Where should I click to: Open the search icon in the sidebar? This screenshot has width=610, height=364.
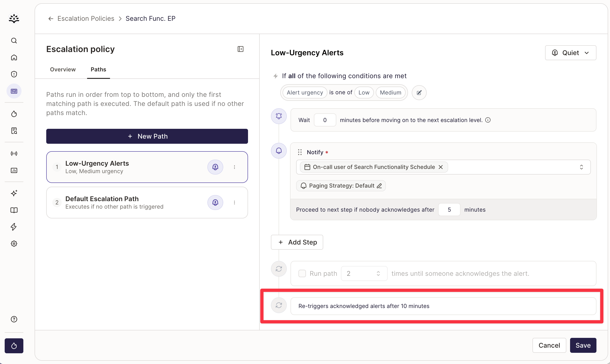(x=14, y=40)
